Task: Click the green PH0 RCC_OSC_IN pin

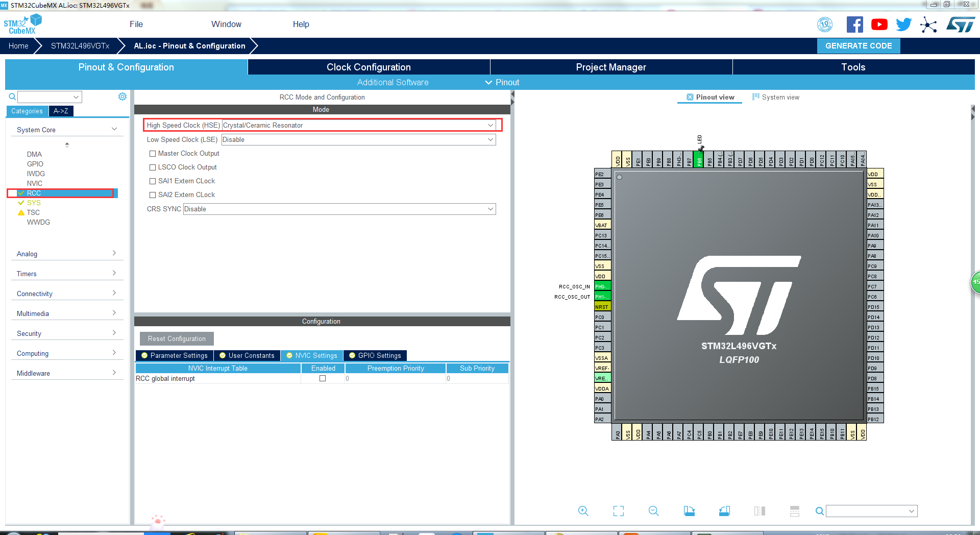Action: (602, 286)
